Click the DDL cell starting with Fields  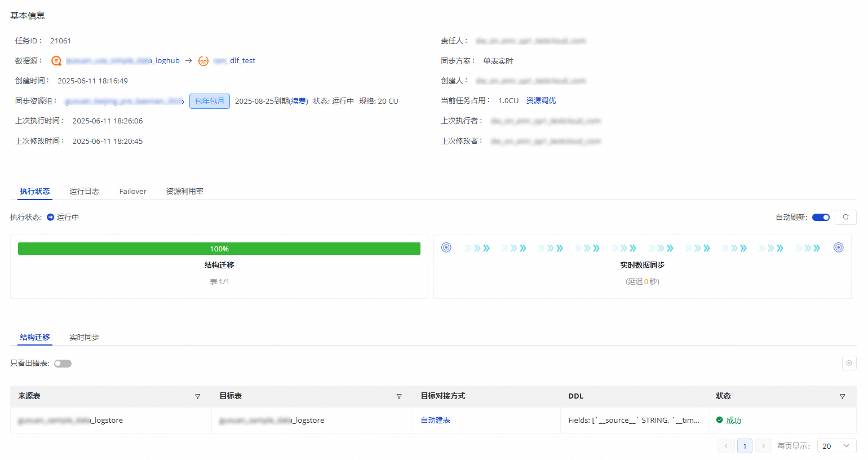pos(634,421)
